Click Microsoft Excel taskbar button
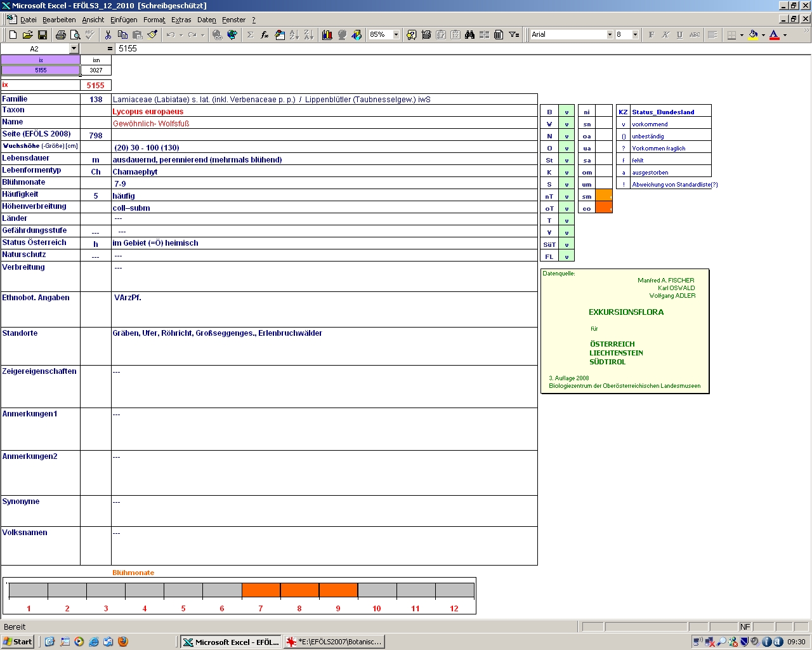 [231, 642]
